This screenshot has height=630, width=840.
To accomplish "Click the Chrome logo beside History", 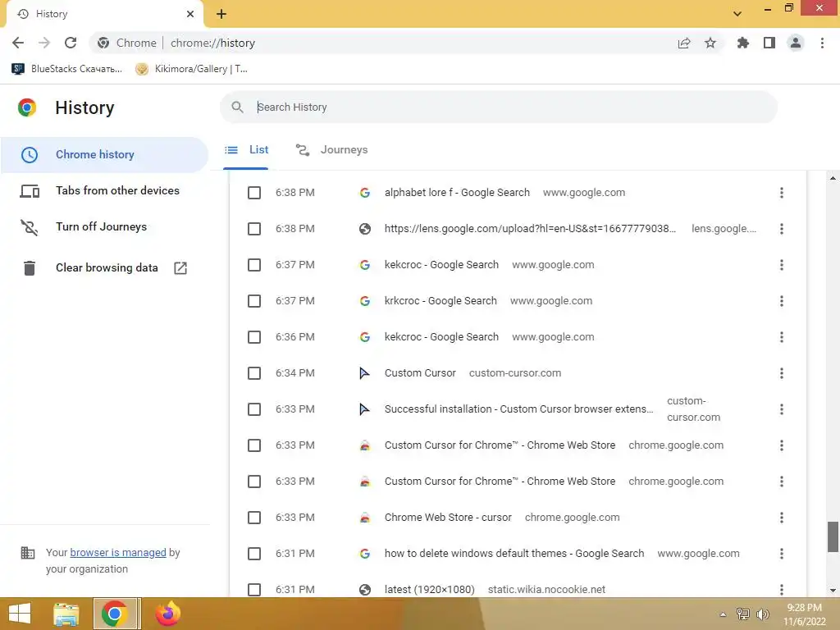I will pos(27,107).
